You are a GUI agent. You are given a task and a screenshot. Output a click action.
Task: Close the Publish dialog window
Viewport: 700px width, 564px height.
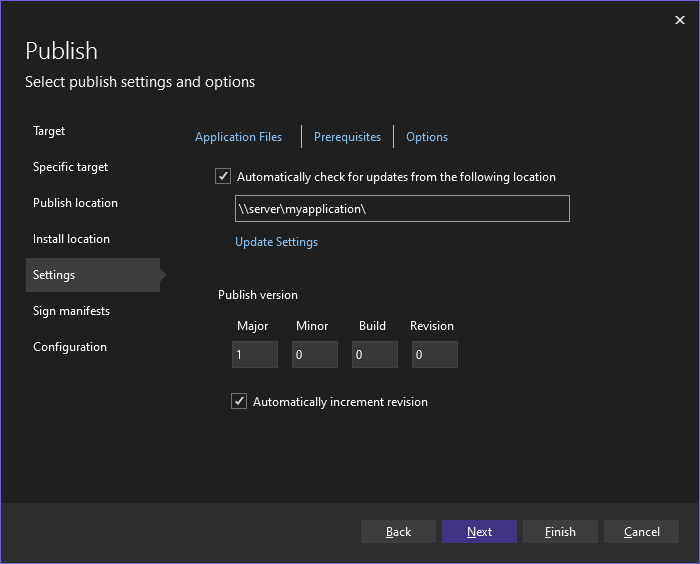[680, 20]
